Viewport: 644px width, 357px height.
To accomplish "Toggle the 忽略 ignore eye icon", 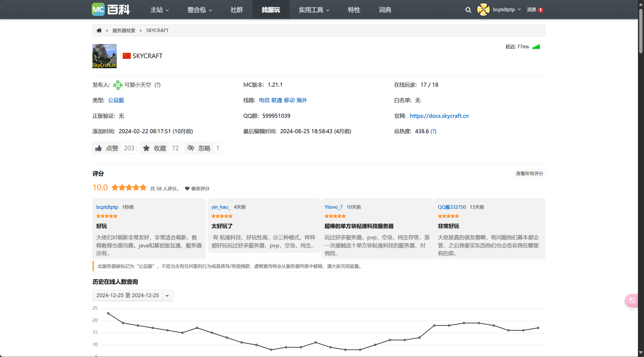I will coord(191,148).
